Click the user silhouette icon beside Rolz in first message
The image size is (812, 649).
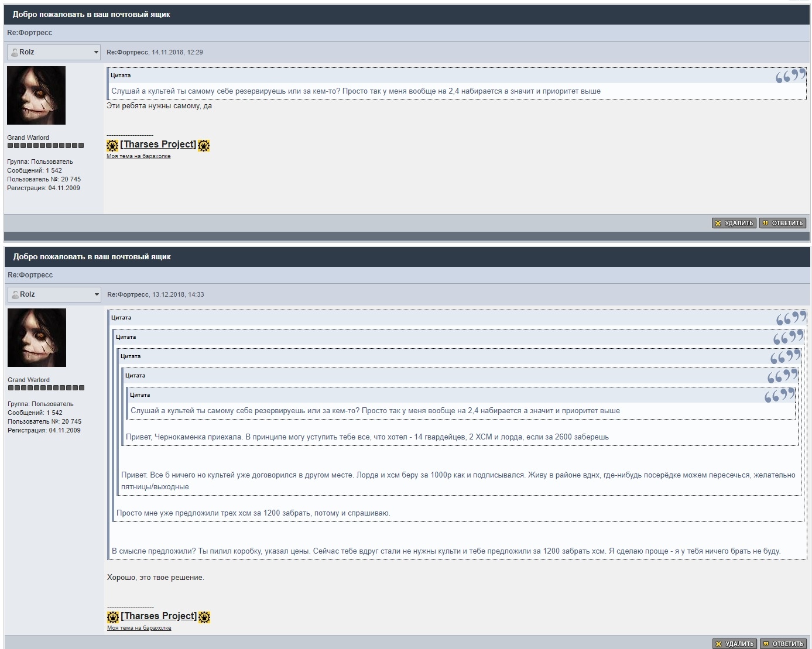point(15,52)
